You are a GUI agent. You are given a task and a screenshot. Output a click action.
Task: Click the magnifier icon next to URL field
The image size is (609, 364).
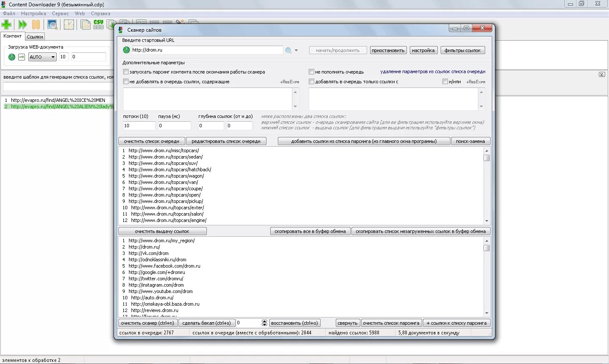click(x=288, y=50)
